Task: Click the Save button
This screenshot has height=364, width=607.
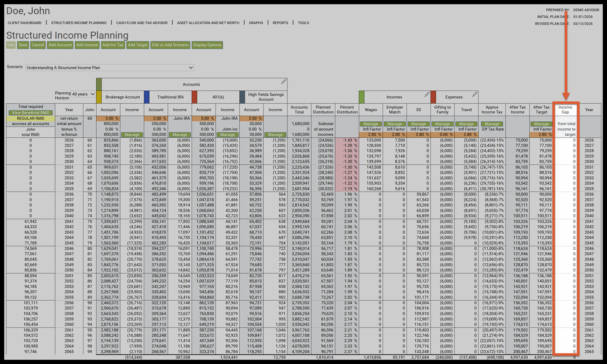Action: 23,45
